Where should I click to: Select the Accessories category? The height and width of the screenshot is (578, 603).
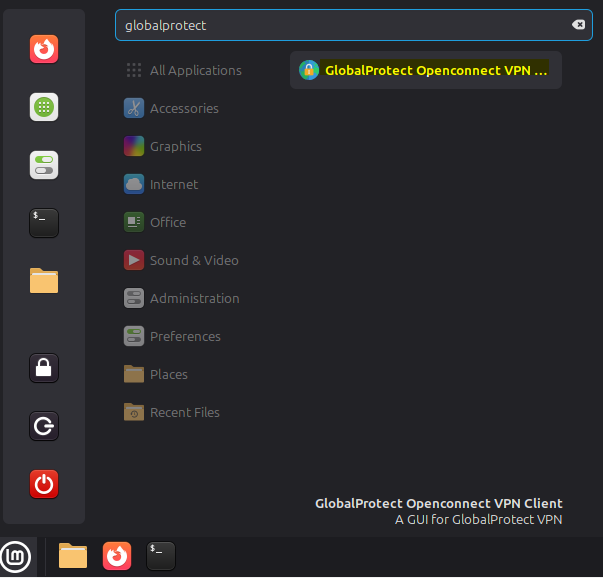pos(183,108)
